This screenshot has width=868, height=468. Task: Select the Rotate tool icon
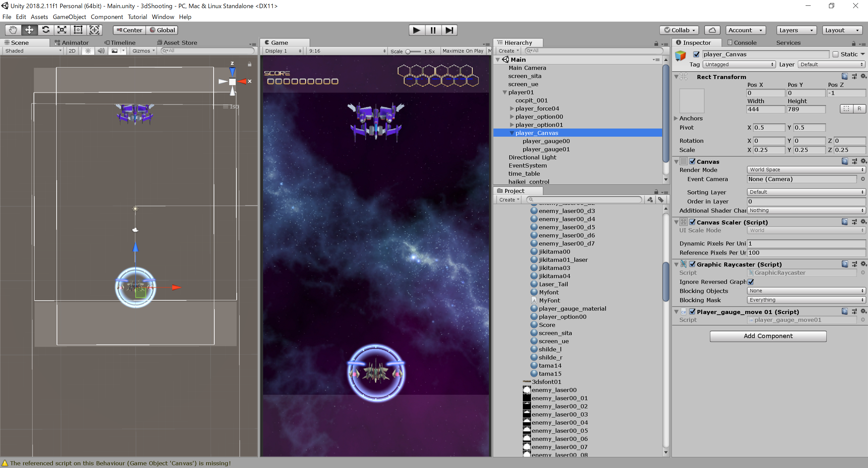(x=46, y=30)
